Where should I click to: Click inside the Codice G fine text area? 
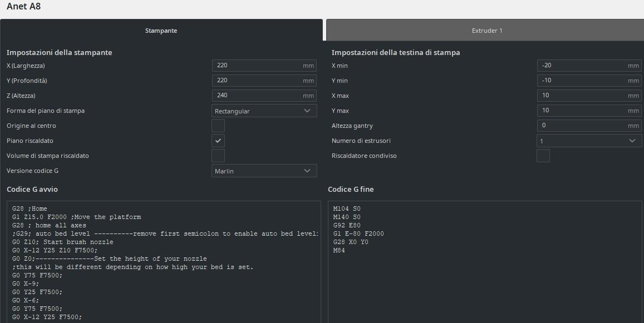point(486,262)
